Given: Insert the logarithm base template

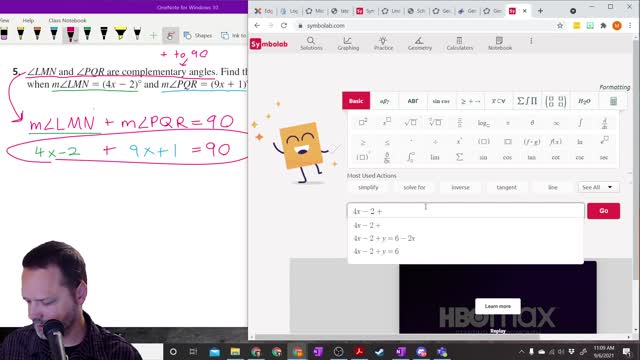Looking at the screenshot, I should pos(484,123).
